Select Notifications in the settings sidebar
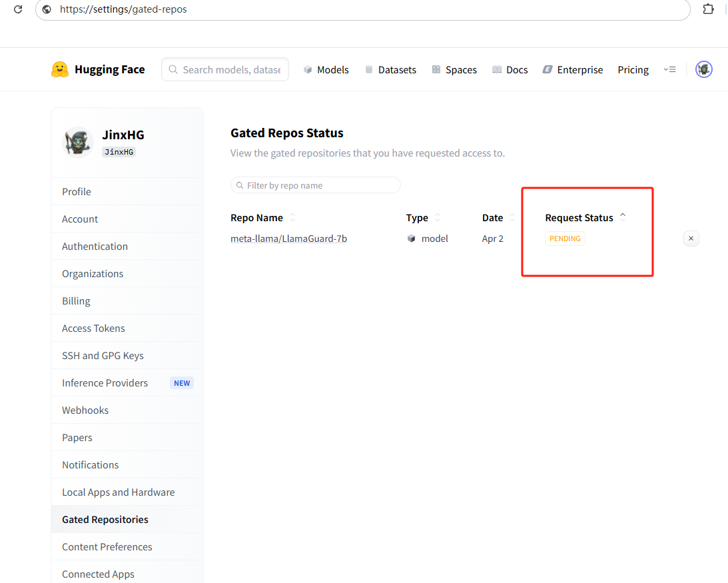Viewport: 728px width, 583px height. (127, 465)
